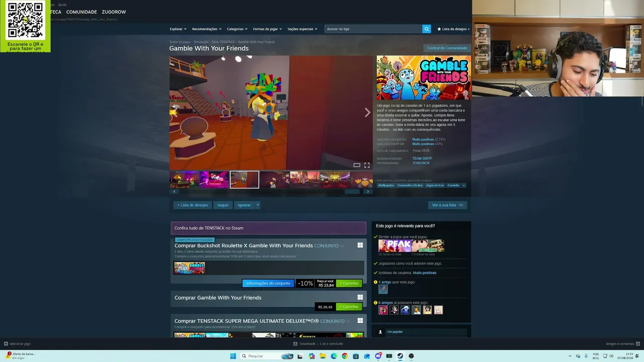Open Discord from the taskbar

pos(378,356)
